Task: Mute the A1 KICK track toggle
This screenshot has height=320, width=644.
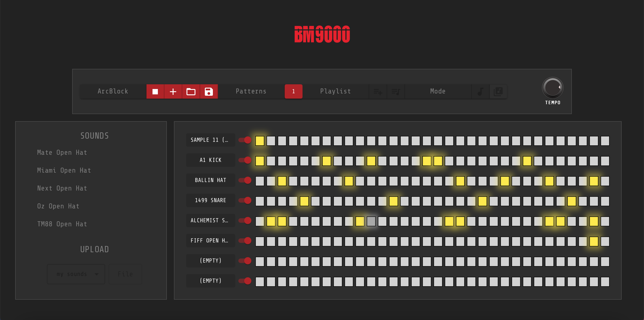Action: coord(245,160)
